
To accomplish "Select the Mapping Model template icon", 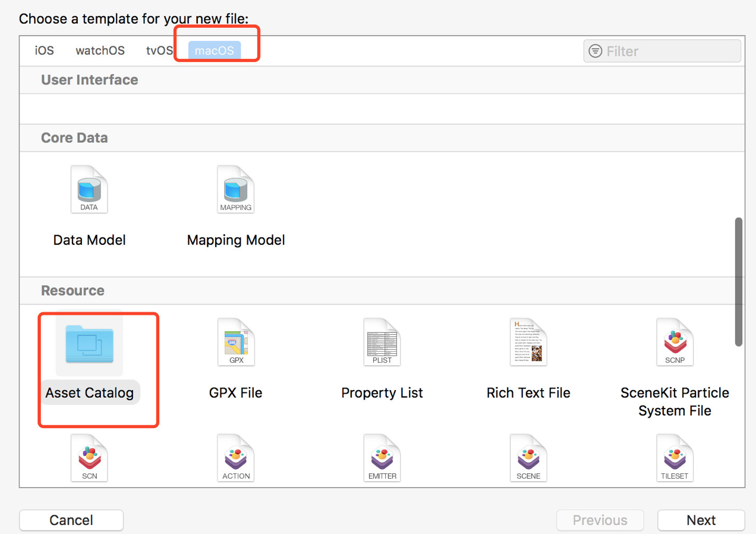I will click(x=236, y=190).
